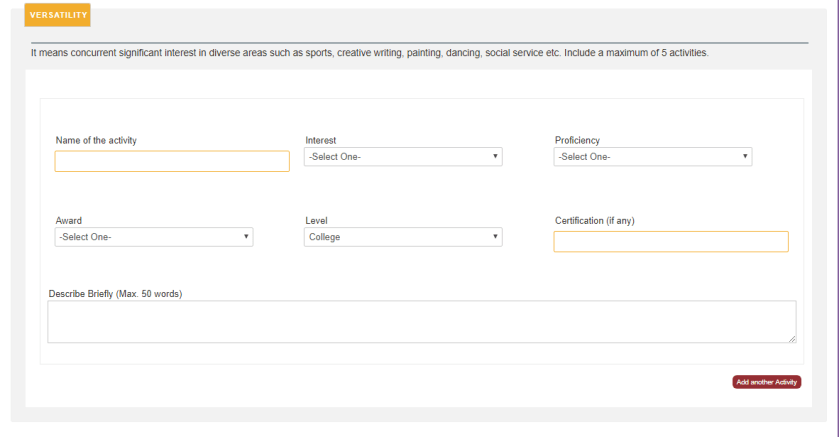Image resolution: width=839 pixels, height=437 pixels.
Task: Open the Award dropdown list
Action: (x=153, y=237)
